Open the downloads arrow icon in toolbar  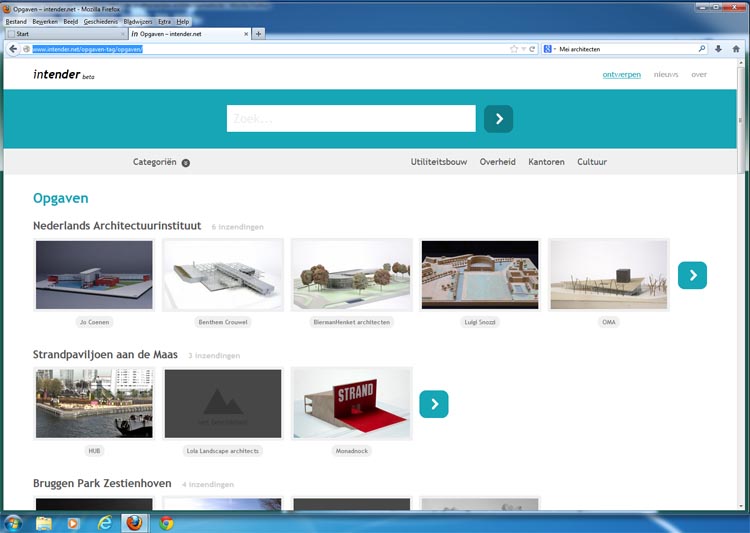(x=718, y=49)
